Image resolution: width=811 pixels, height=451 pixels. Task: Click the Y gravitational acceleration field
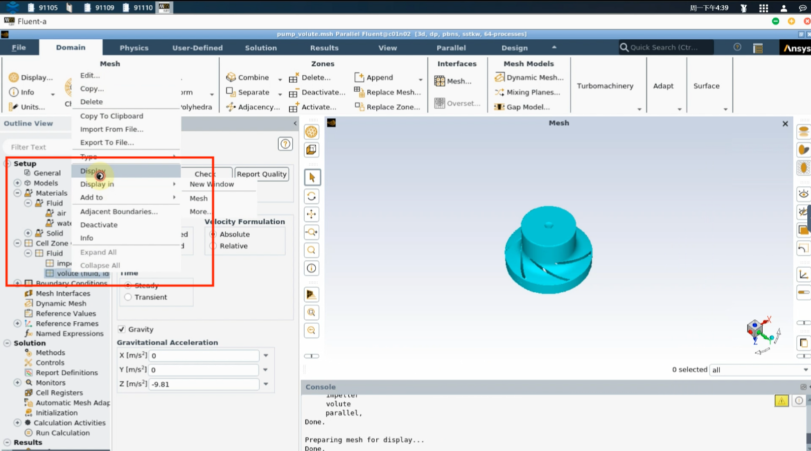pos(204,370)
